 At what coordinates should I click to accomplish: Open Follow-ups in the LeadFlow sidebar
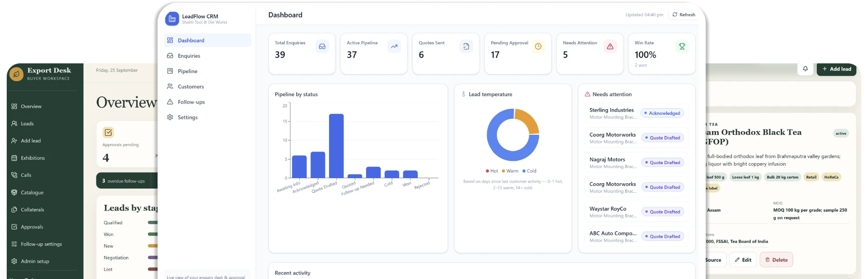pyautogui.click(x=208, y=102)
